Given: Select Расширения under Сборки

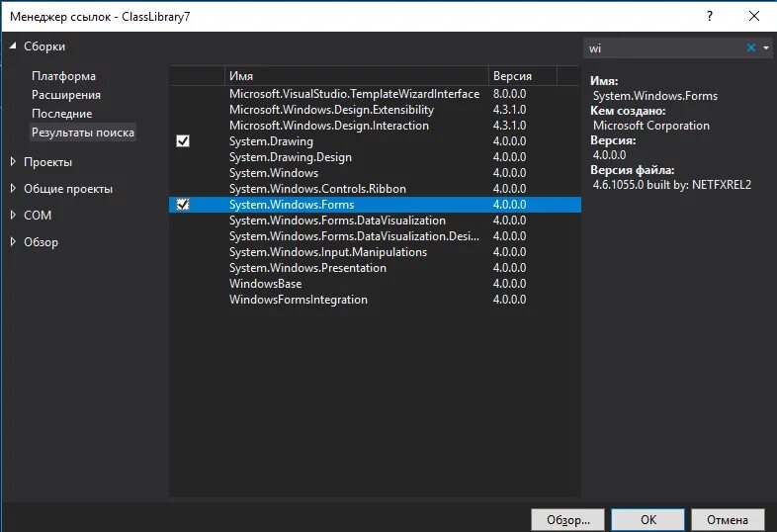Looking at the screenshot, I should (x=66, y=95).
